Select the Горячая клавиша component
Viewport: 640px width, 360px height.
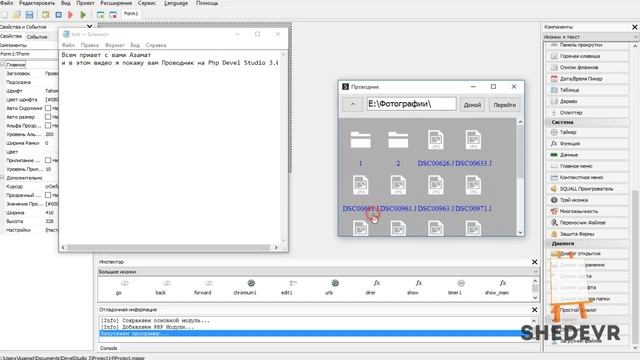pyautogui.click(x=587, y=56)
